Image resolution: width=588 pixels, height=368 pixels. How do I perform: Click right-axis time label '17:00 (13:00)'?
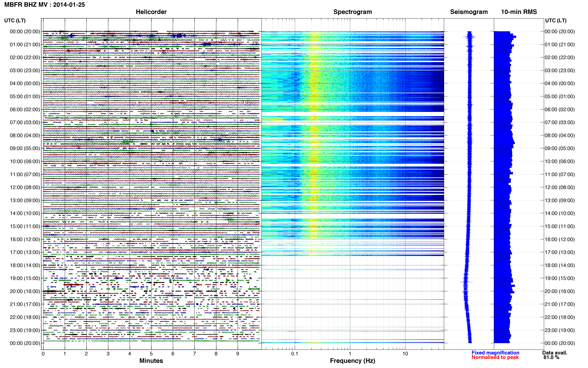point(560,252)
